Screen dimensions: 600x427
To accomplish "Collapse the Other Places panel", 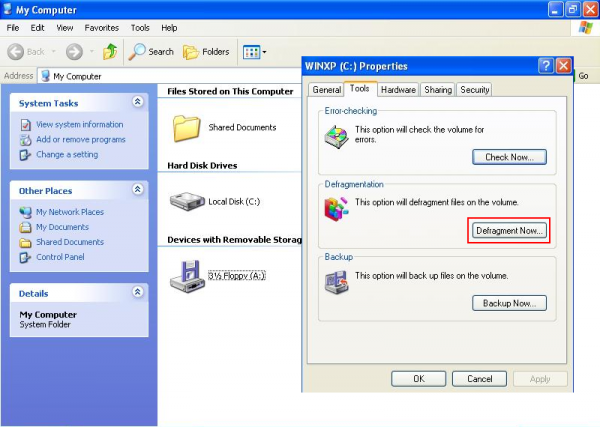I will [x=138, y=189].
